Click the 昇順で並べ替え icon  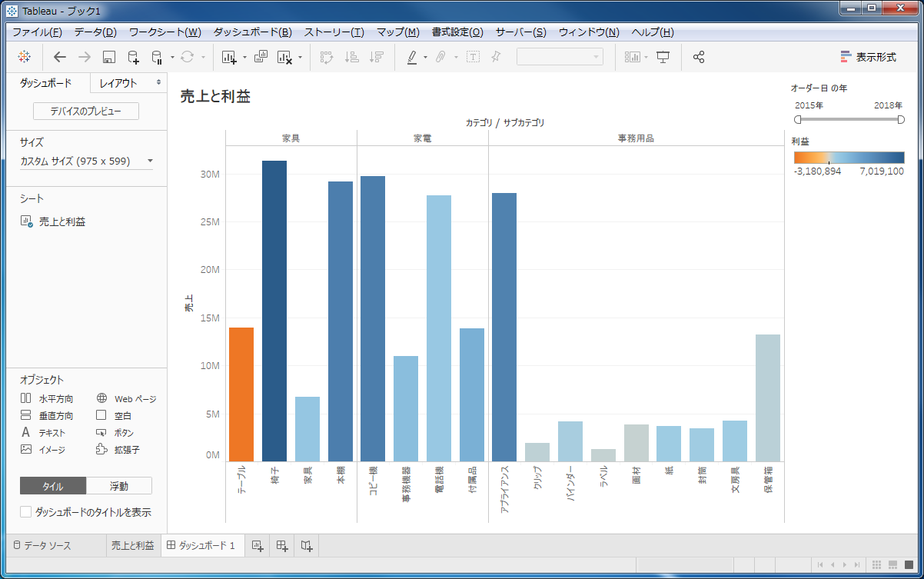pos(351,56)
